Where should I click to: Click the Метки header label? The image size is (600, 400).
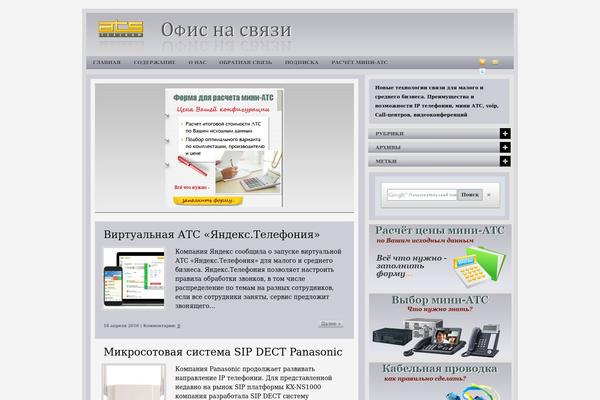pyautogui.click(x=386, y=161)
